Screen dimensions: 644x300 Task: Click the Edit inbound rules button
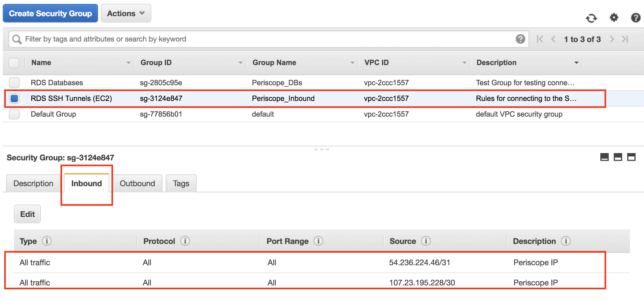27,214
